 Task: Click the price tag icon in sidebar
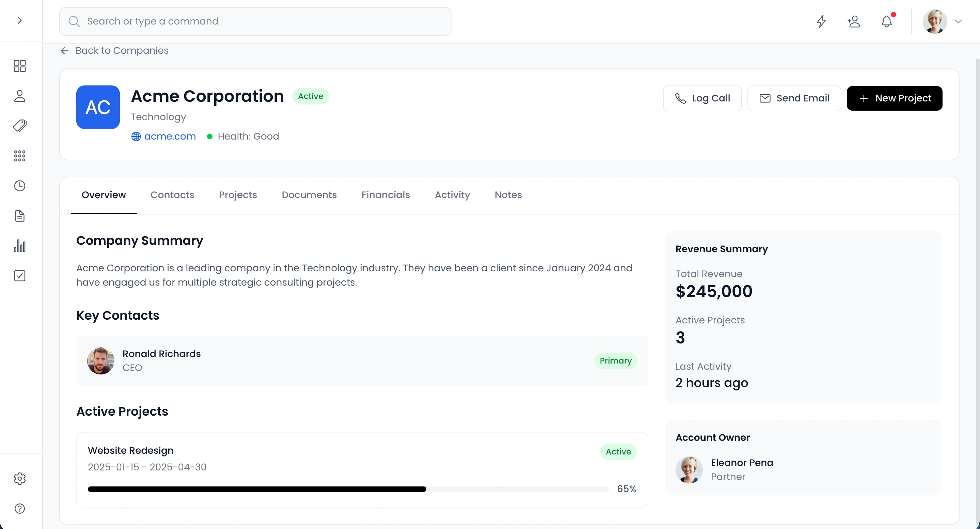click(19, 126)
